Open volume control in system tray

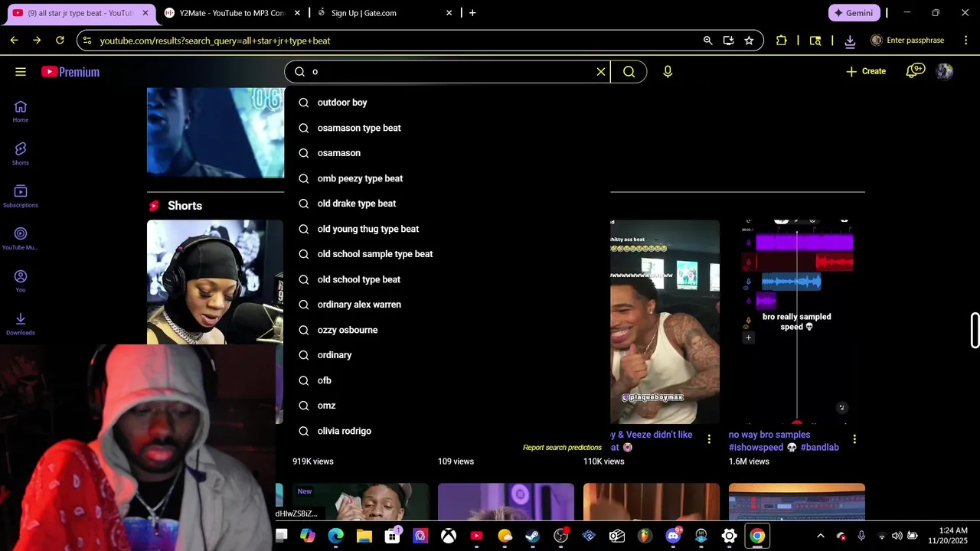click(897, 536)
